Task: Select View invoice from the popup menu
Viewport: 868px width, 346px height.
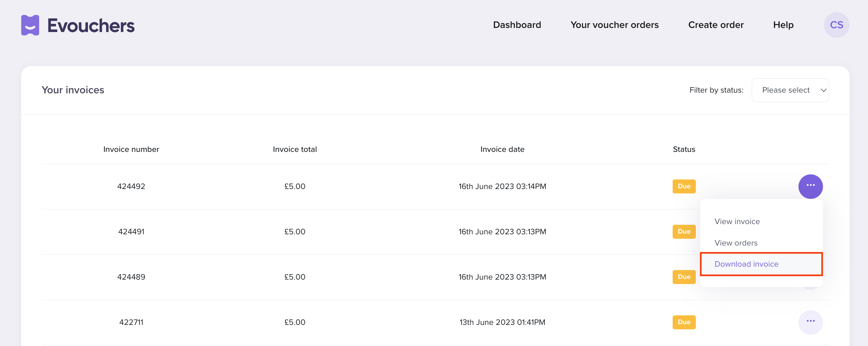Action: [x=737, y=222]
